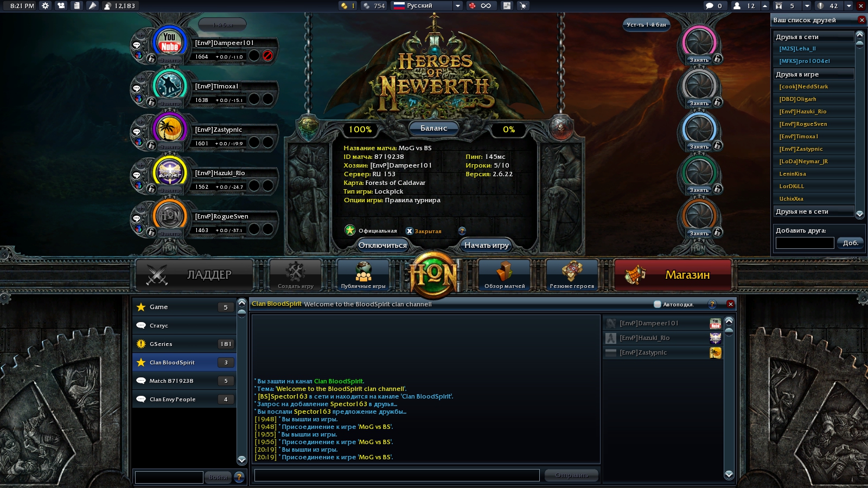Screen dimensions: 868x488
Task: Click the chart icon in top bar
Action: 507,5
